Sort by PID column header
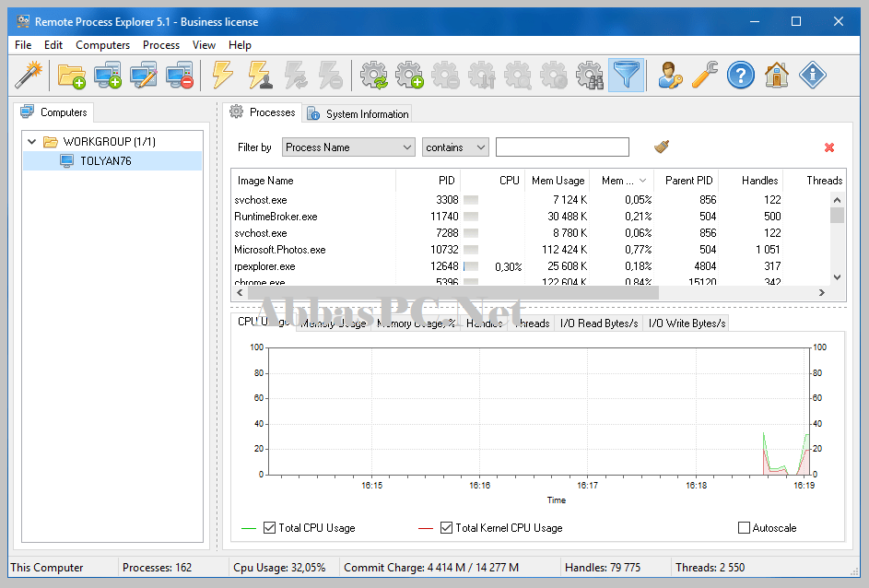The image size is (869, 588). pos(429,181)
